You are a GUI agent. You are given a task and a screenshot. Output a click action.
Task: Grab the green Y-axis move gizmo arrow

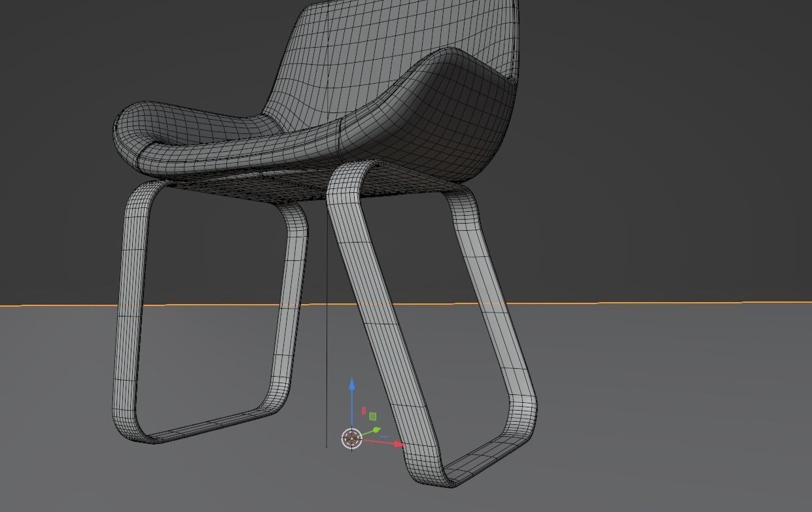(376, 430)
